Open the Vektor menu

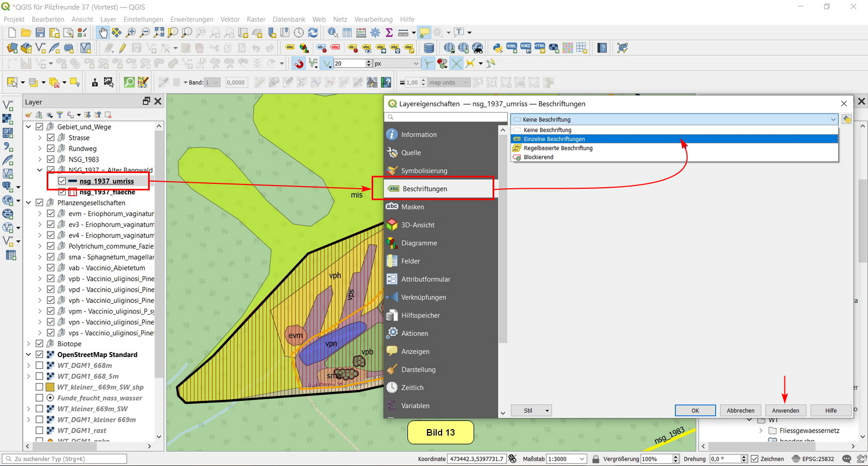[230, 19]
